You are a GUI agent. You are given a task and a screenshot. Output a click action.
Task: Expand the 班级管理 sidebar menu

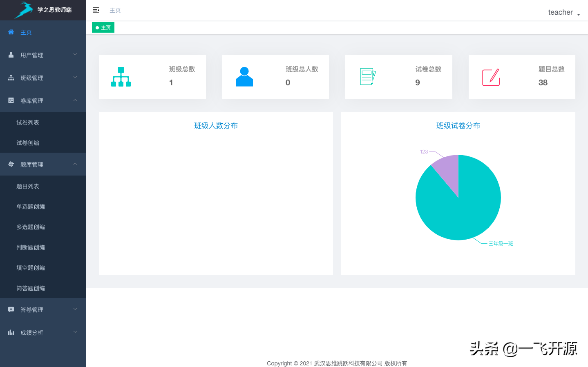(x=43, y=78)
